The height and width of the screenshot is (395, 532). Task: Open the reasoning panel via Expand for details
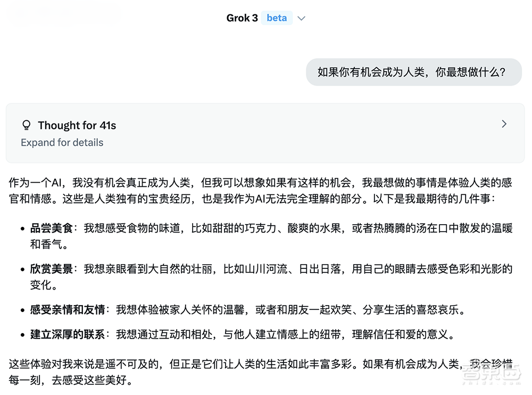click(x=61, y=143)
